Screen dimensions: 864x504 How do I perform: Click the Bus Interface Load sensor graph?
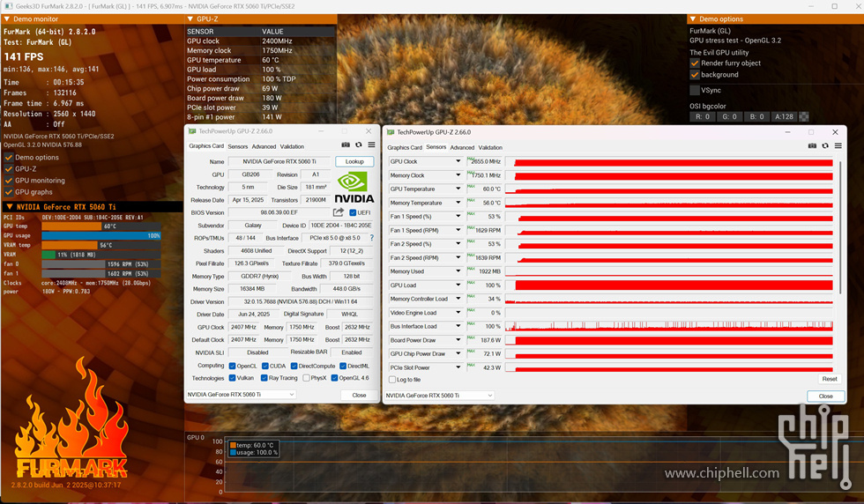669,326
